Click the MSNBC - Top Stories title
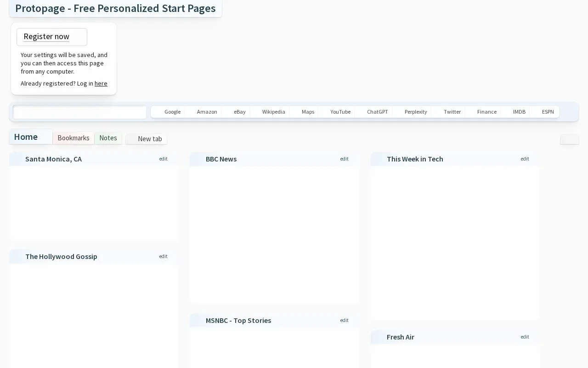 238,321
